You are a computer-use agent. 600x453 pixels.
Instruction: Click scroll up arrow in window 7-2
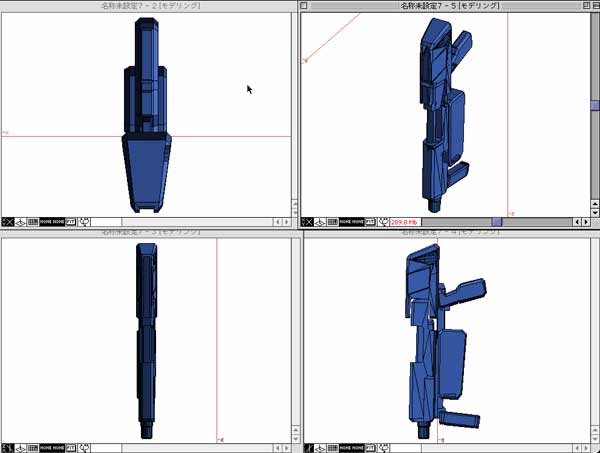tap(295, 204)
